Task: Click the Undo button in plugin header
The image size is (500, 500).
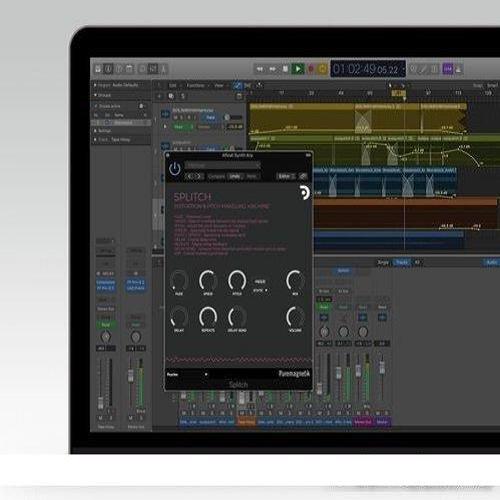Action: pos(235,176)
